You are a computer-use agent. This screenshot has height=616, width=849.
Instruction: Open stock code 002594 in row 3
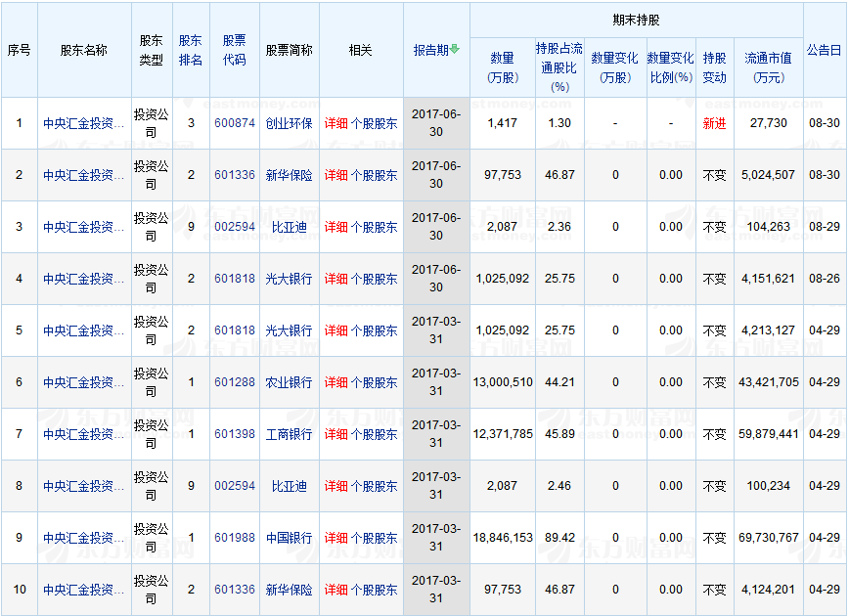(235, 227)
